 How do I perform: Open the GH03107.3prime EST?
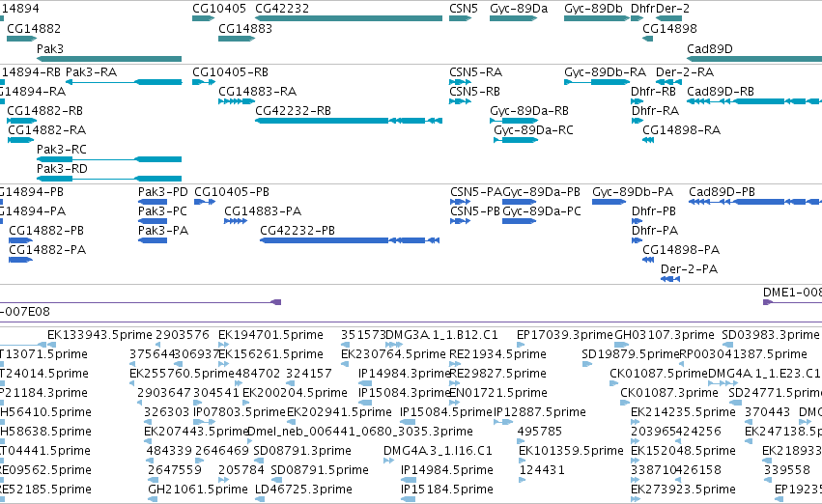coord(621,345)
